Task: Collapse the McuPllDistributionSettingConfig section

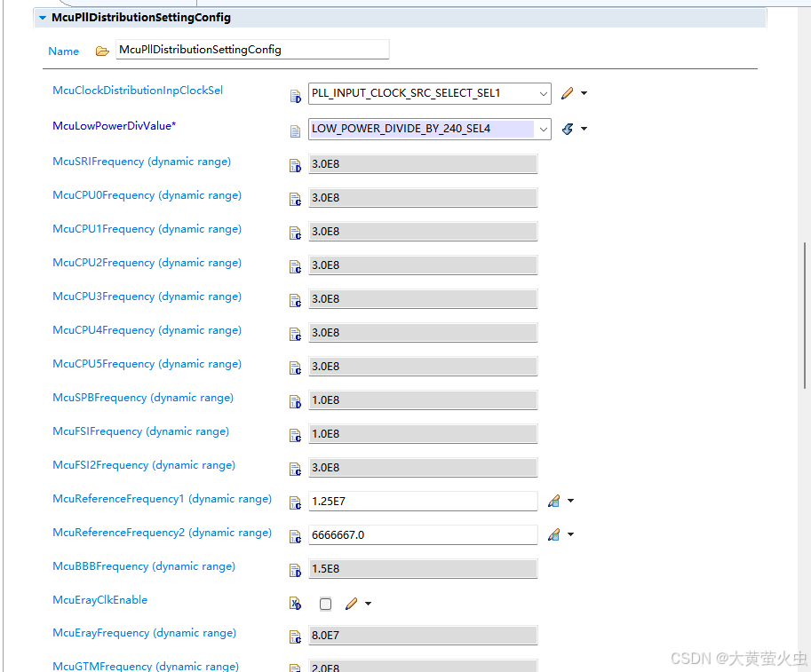Action: 43,18
